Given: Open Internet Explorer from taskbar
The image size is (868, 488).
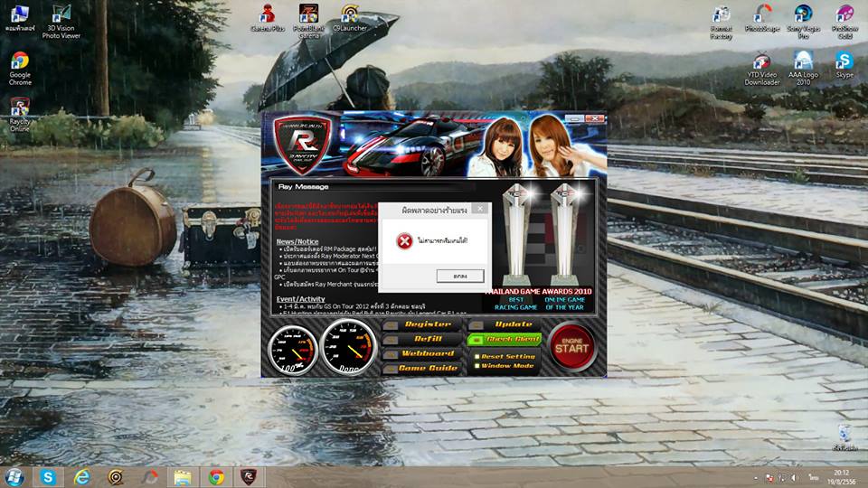Looking at the screenshot, I should click(82, 477).
